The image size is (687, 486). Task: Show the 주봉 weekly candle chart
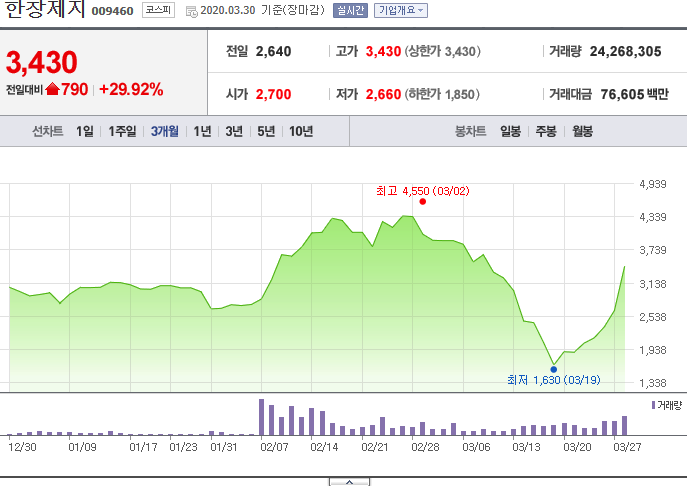pyautogui.click(x=546, y=131)
